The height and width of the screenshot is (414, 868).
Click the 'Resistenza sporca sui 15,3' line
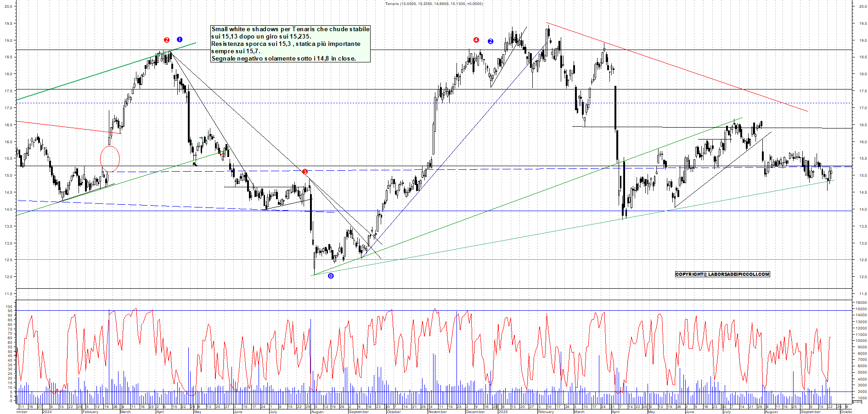point(286,44)
